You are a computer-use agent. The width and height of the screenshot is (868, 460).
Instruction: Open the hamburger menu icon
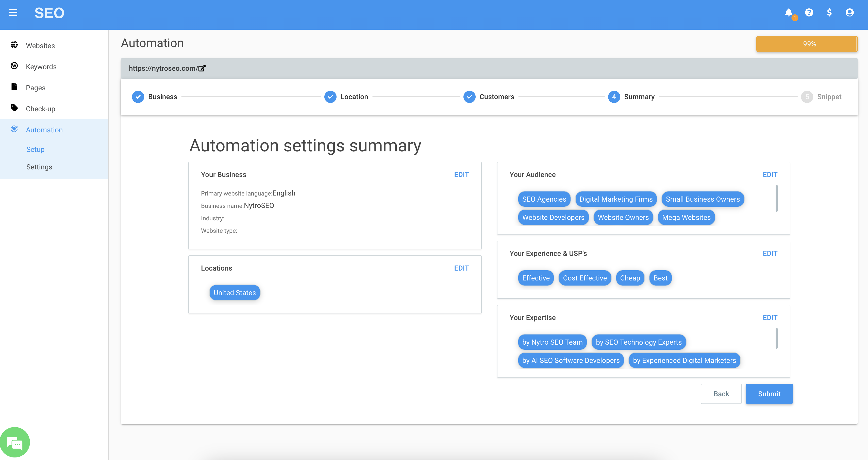13,13
